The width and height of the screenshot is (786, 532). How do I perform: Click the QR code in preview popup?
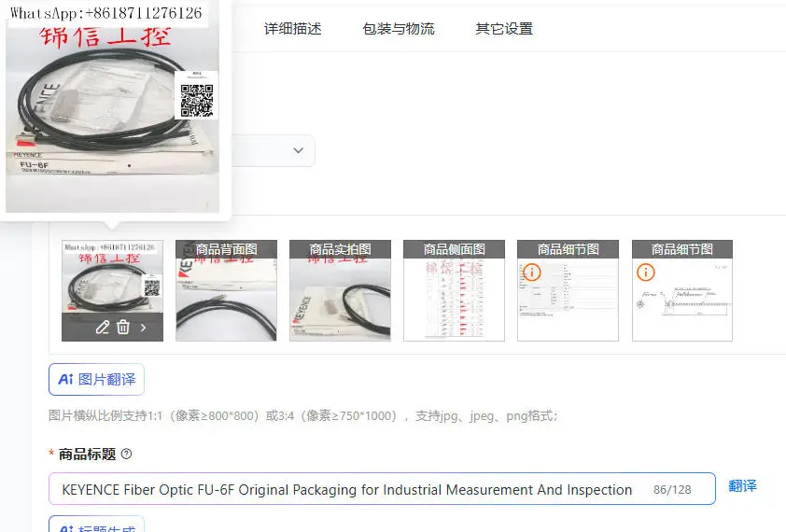(196, 100)
